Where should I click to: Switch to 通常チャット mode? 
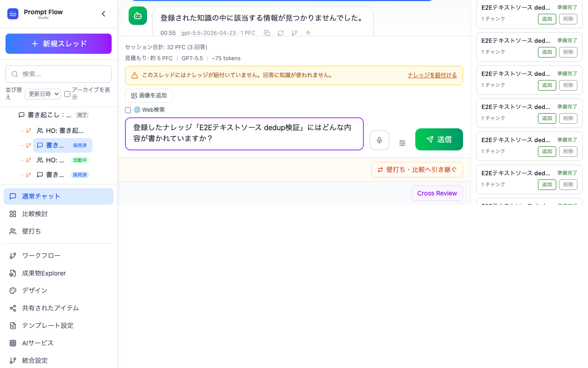(58, 196)
